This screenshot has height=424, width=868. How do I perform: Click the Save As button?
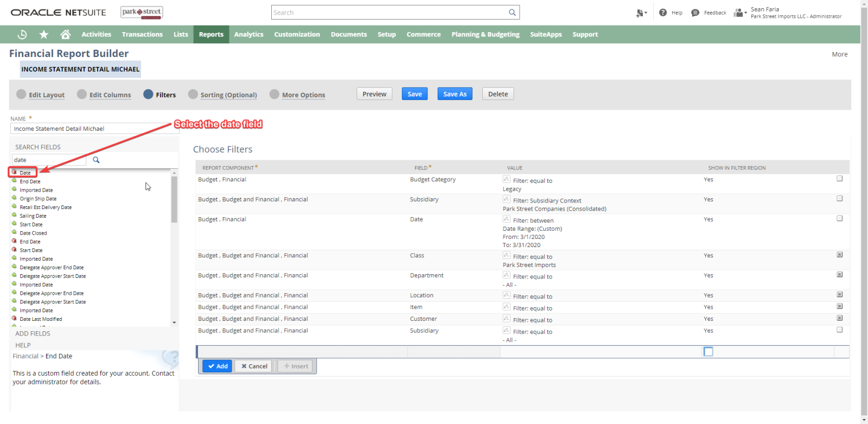(x=455, y=94)
